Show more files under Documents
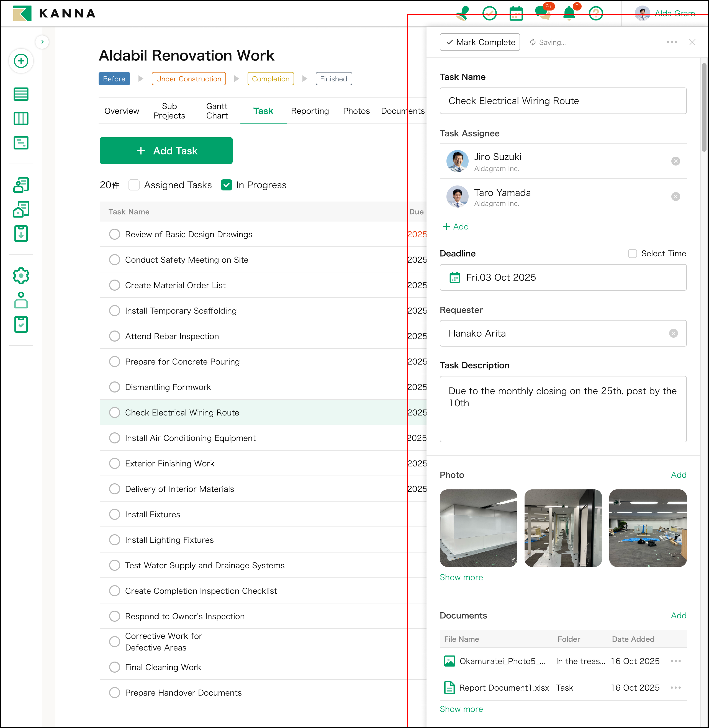The image size is (709, 728). pos(461,709)
